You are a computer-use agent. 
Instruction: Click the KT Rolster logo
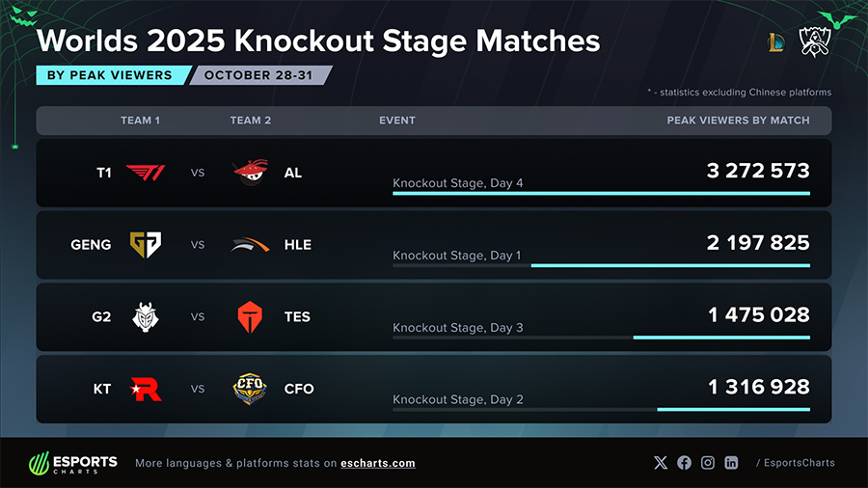tap(146, 389)
